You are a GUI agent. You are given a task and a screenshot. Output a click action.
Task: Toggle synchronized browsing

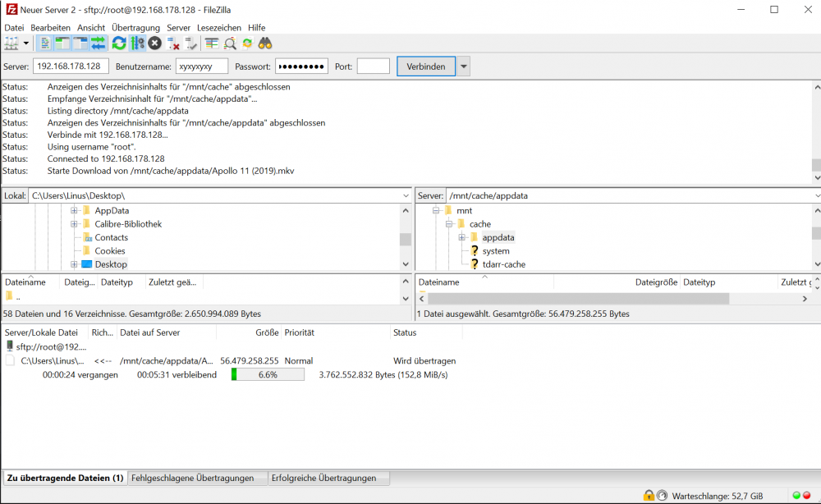click(x=247, y=44)
